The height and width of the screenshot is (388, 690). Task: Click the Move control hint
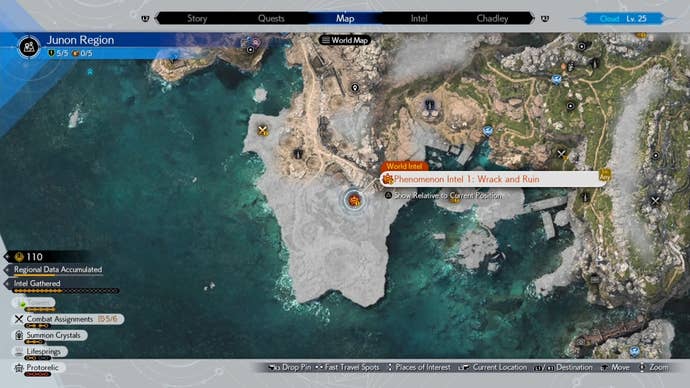[x=616, y=367]
